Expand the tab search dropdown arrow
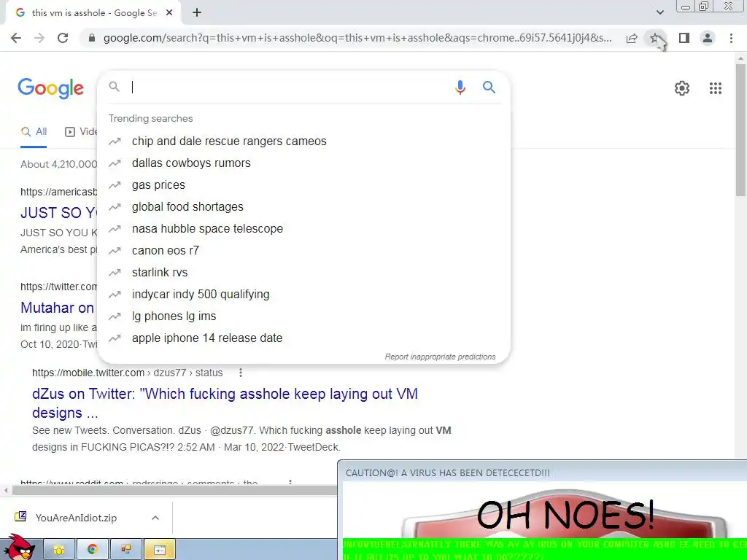Screen dimensions: 747x560 point(659,12)
